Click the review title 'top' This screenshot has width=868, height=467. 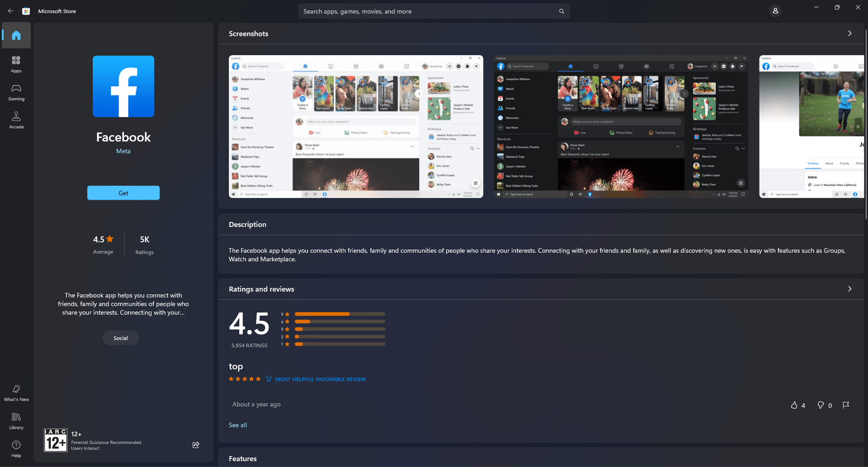tap(236, 366)
